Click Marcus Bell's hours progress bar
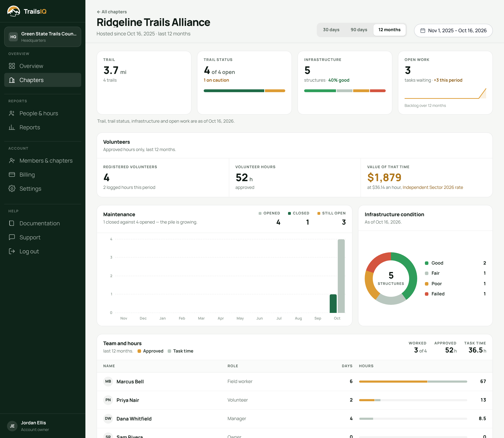The image size is (504, 438). click(413, 382)
